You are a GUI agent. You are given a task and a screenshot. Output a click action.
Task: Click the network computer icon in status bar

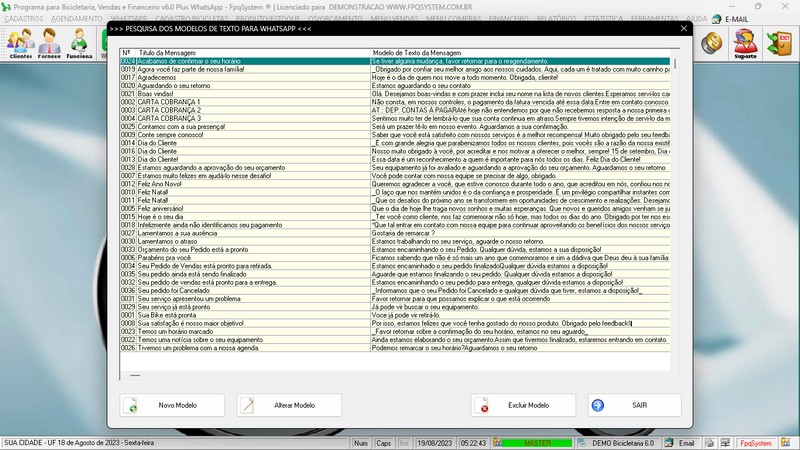coord(725,443)
